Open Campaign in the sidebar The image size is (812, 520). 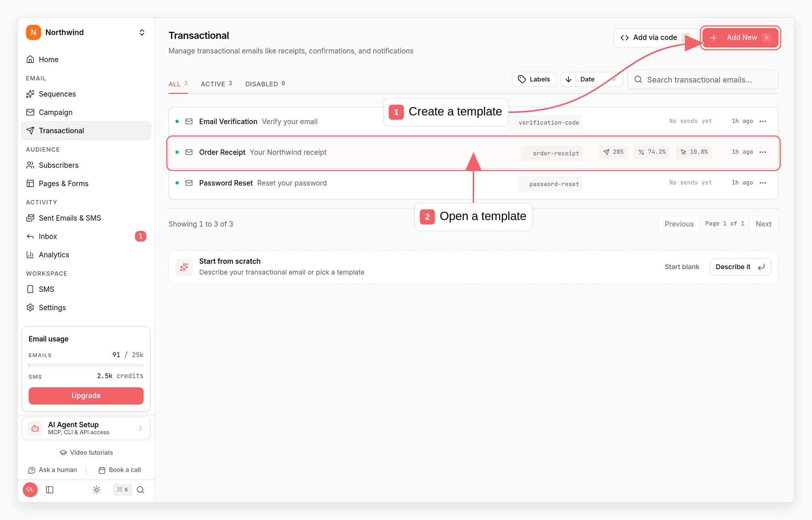(x=86, y=112)
